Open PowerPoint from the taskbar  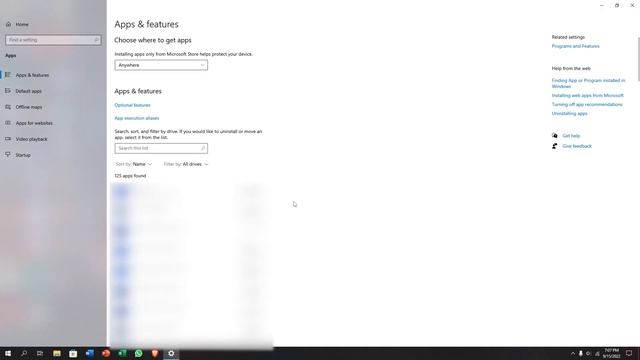[x=106, y=353]
